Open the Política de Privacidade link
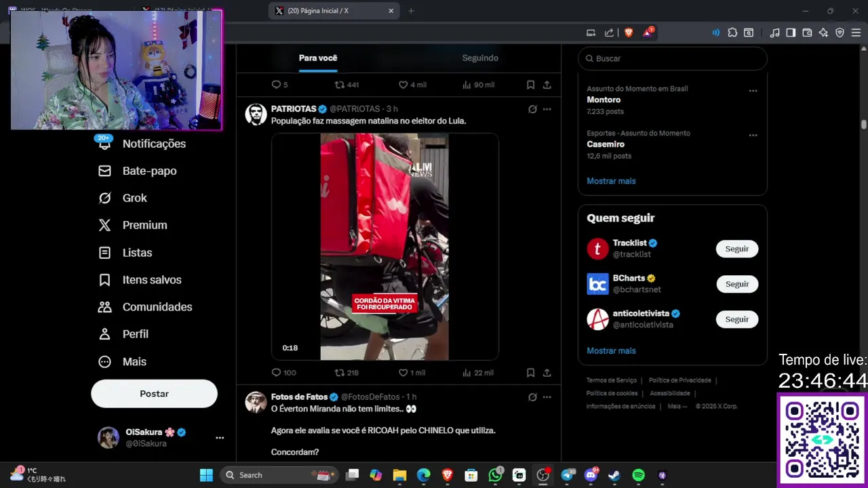 (x=679, y=381)
